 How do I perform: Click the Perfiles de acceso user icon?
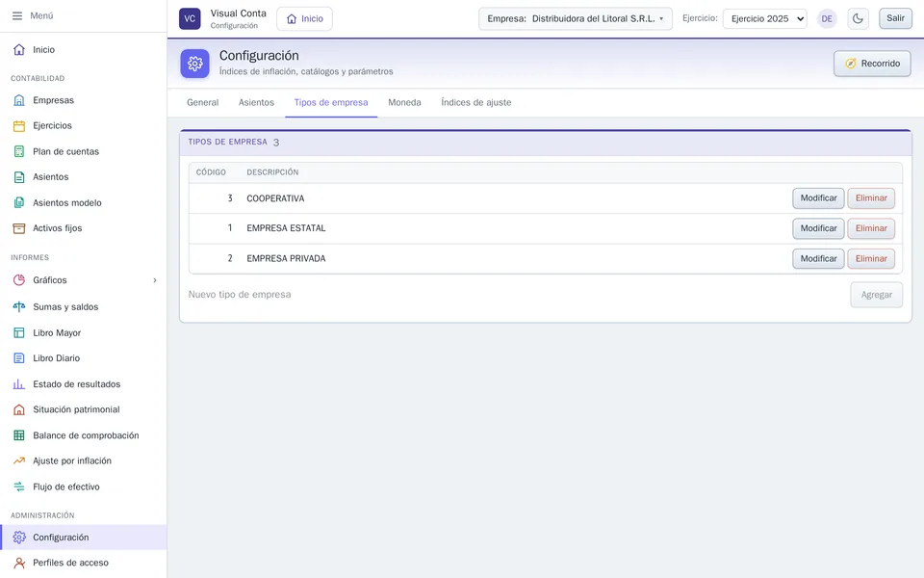pos(19,563)
